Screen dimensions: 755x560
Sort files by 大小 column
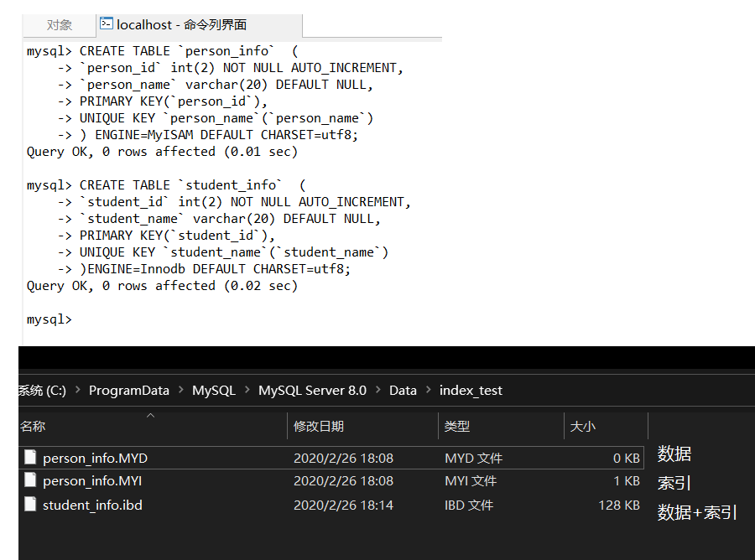tap(582, 427)
